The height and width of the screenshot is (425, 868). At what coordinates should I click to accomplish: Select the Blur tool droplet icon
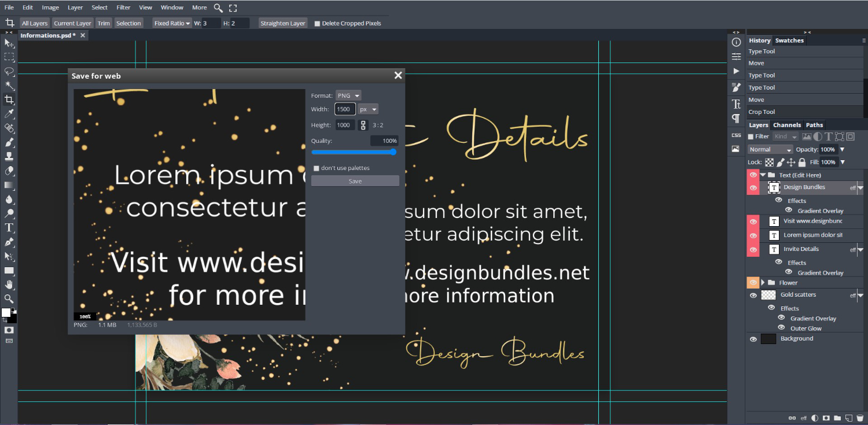click(x=9, y=199)
